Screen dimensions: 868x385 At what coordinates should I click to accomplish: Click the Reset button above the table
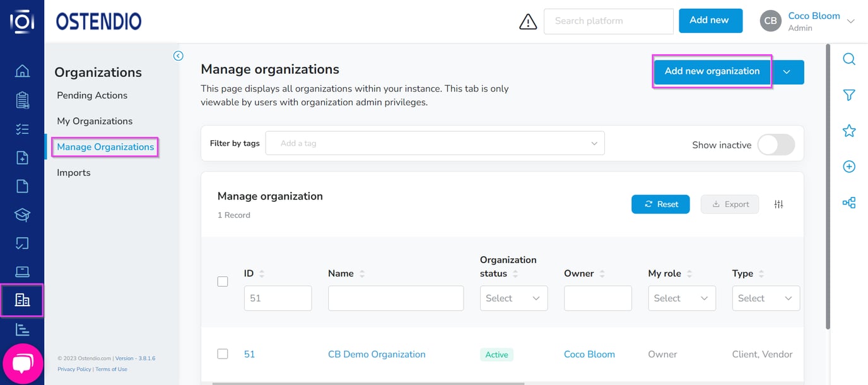pos(660,204)
